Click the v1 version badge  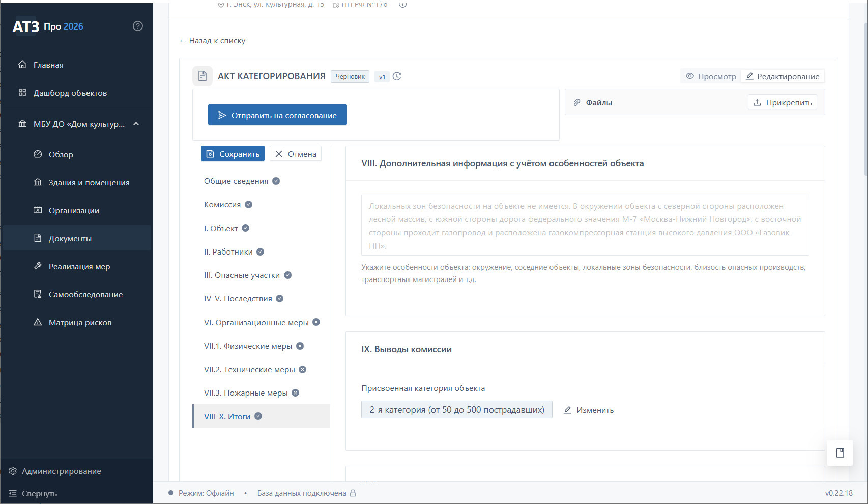[382, 77]
